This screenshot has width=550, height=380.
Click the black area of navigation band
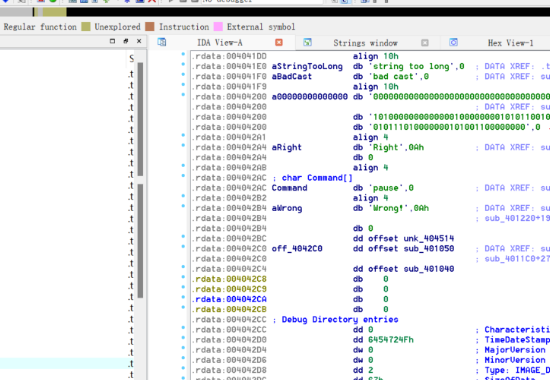(308, 12)
